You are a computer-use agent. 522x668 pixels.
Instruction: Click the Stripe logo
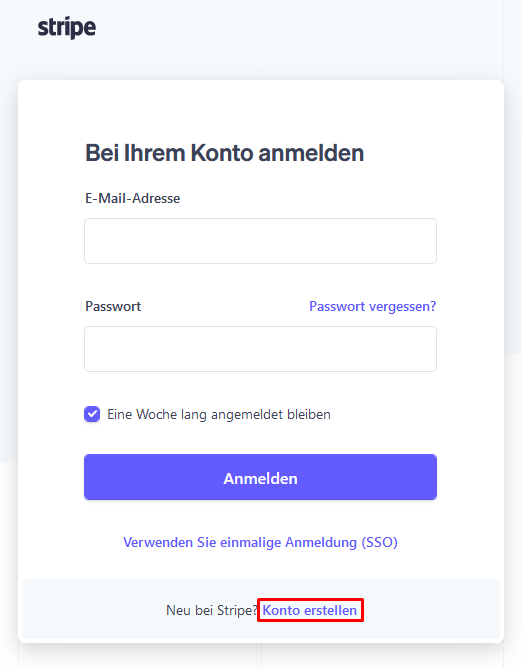(x=67, y=28)
